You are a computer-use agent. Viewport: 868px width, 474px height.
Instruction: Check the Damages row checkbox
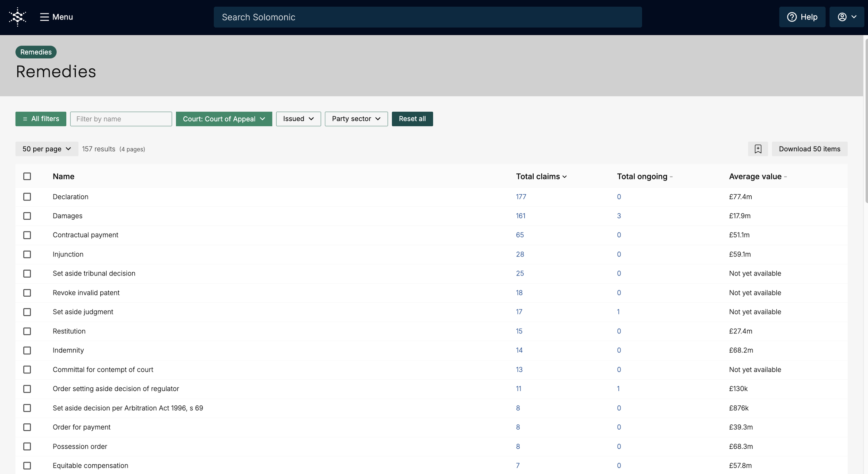point(27,216)
